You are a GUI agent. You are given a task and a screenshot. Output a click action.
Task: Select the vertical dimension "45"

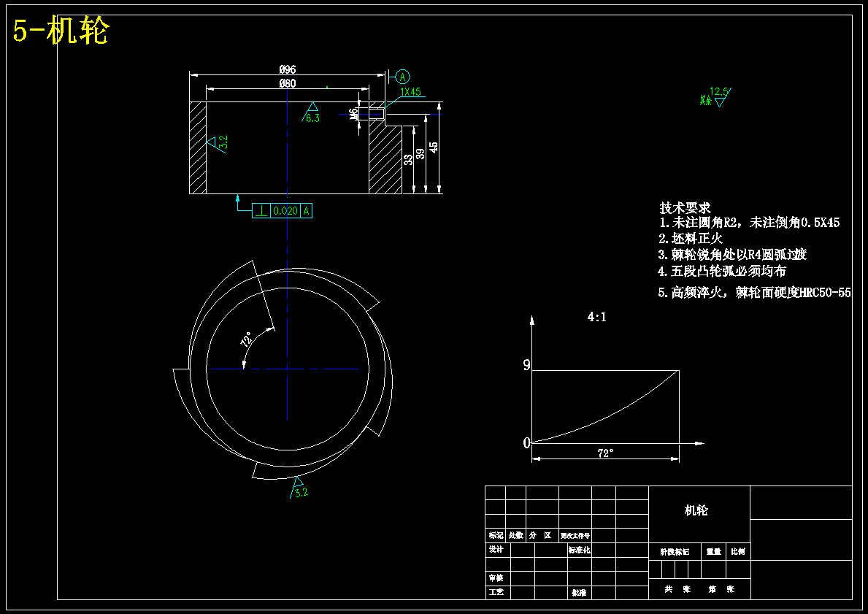pyautogui.click(x=434, y=147)
